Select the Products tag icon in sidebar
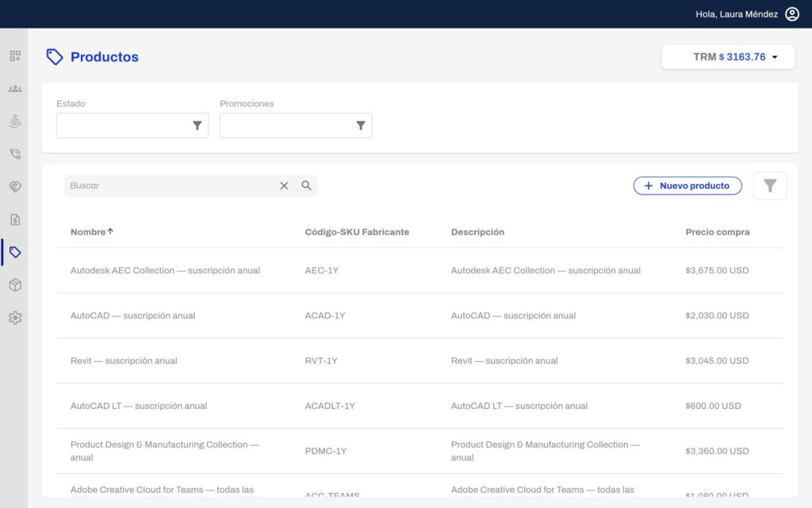Screen dimensions: 812x508 point(15,252)
